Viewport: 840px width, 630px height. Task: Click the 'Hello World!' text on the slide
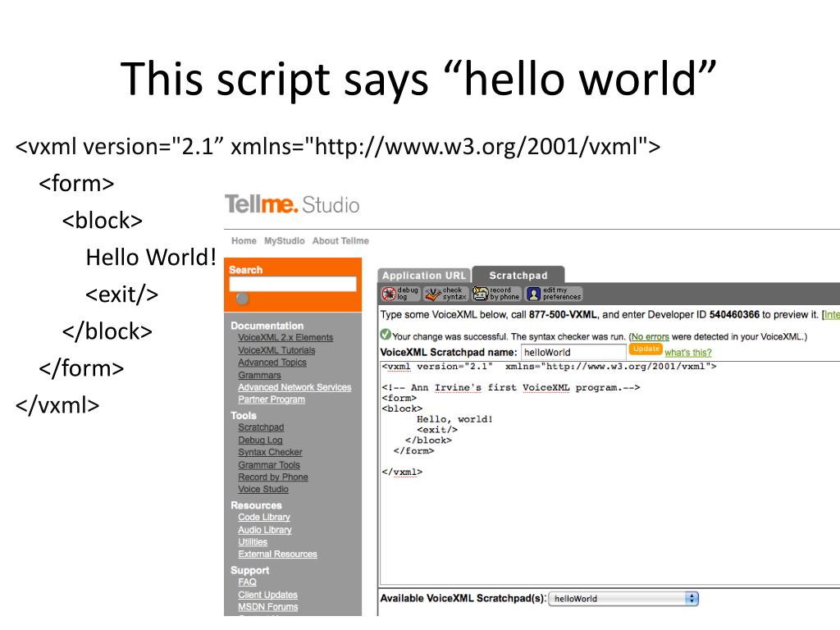pos(151,257)
